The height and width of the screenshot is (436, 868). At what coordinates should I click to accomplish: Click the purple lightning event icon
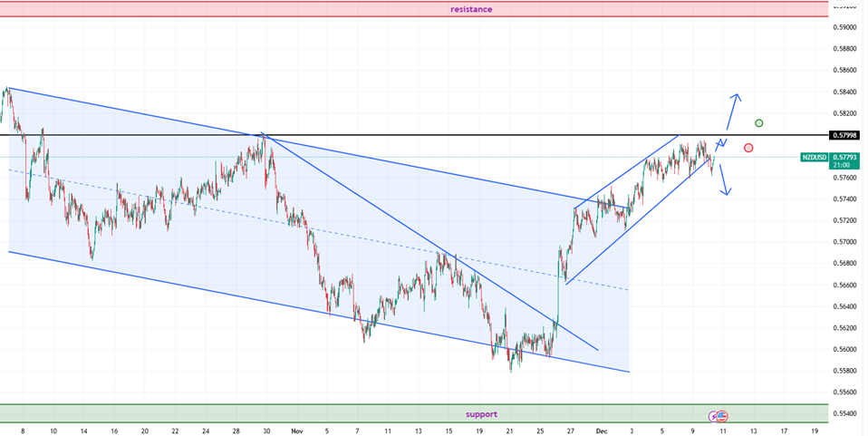point(714,416)
